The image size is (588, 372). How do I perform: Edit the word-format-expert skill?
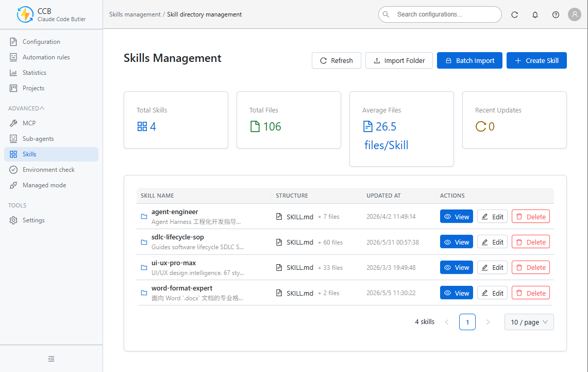[x=492, y=293]
